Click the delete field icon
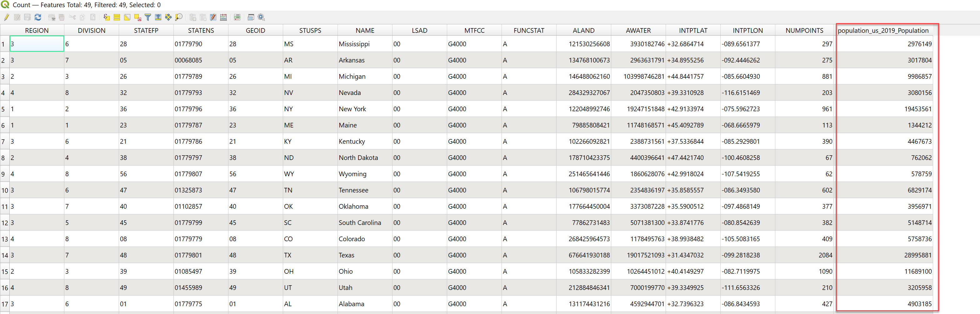This screenshot has height=314, width=980. point(203,17)
